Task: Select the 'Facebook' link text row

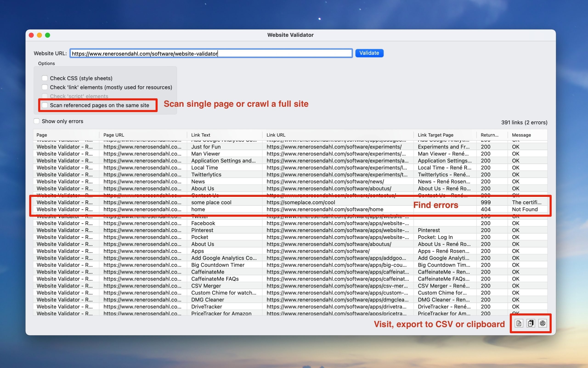Action: tap(203, 223)
